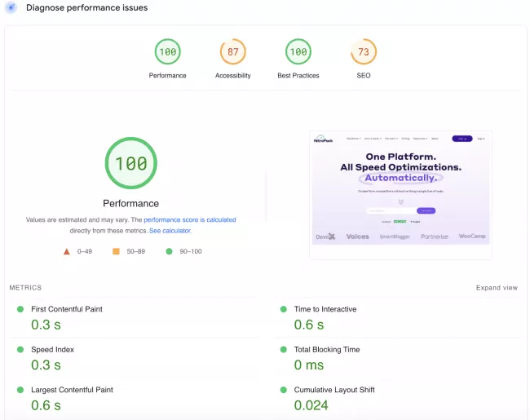Click the Total Blocking Time metric
This screenshot has height=420, width=530.
(x=327, y=349)
